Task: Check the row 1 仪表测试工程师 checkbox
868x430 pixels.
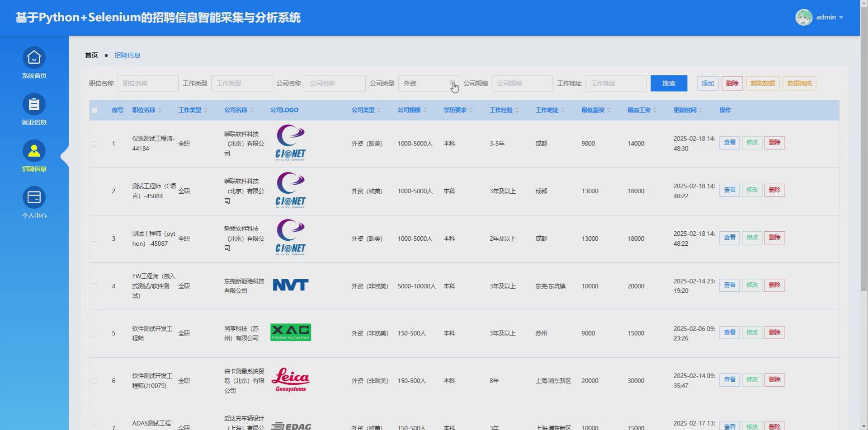Action: click(94, 144)
